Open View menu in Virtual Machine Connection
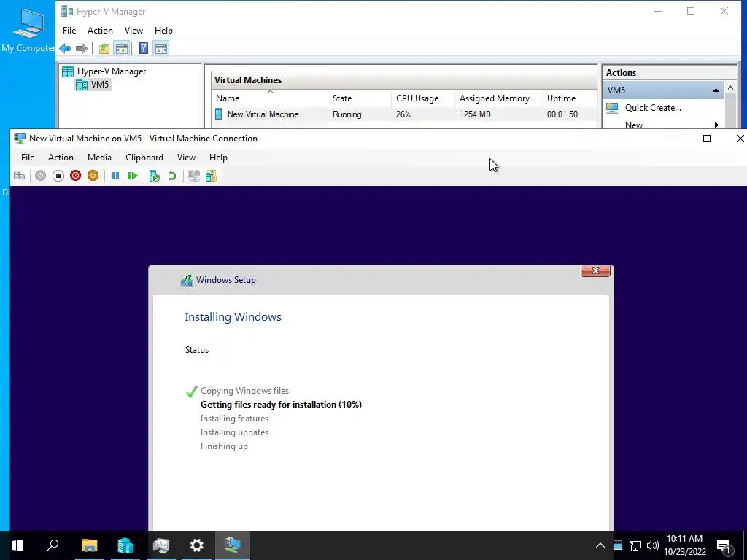747x560 pixels. (x=186, y=157)
